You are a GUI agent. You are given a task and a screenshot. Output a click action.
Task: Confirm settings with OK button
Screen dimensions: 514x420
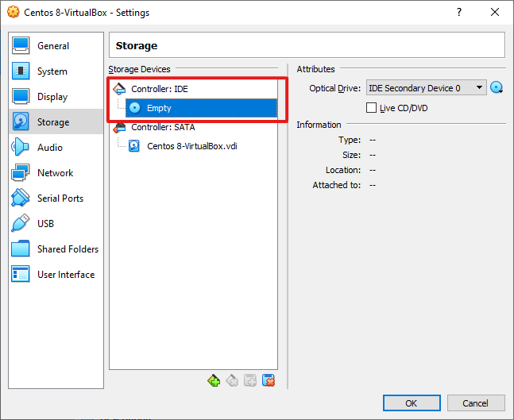coord(412,403)
